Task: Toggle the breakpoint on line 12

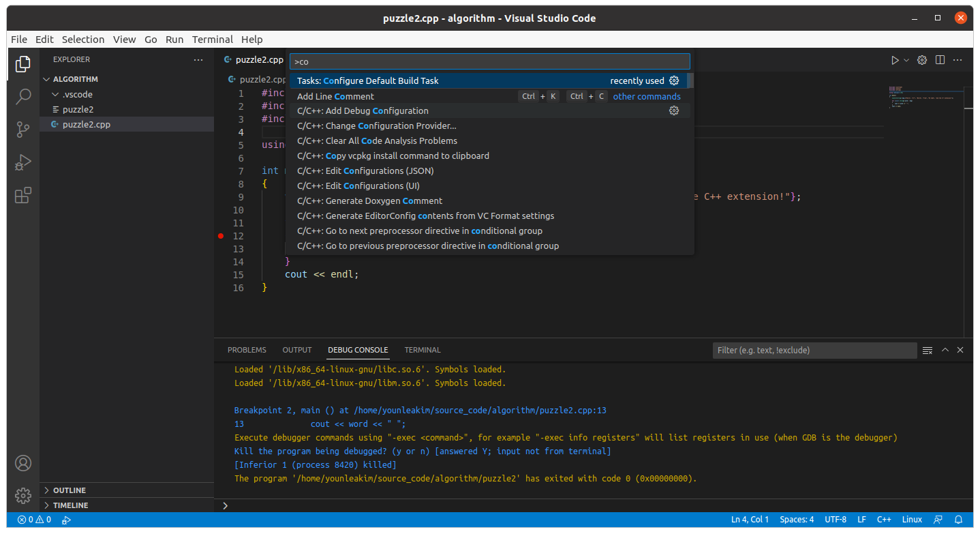Action: point(221,236)
